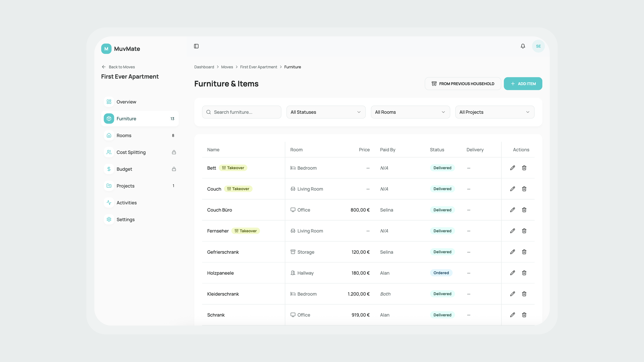Viewport: 644px width, 362px height.
Task: Click the pencil icon for Holzpaneele
Action: click(x=513, y=273)
